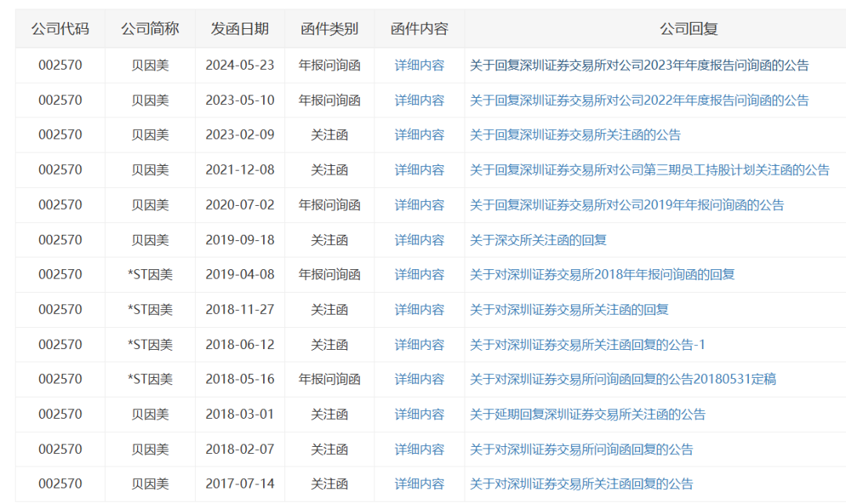Select date cell 2018-11-27
This screenshot has width=846, height=504.
tap(240, 309)
